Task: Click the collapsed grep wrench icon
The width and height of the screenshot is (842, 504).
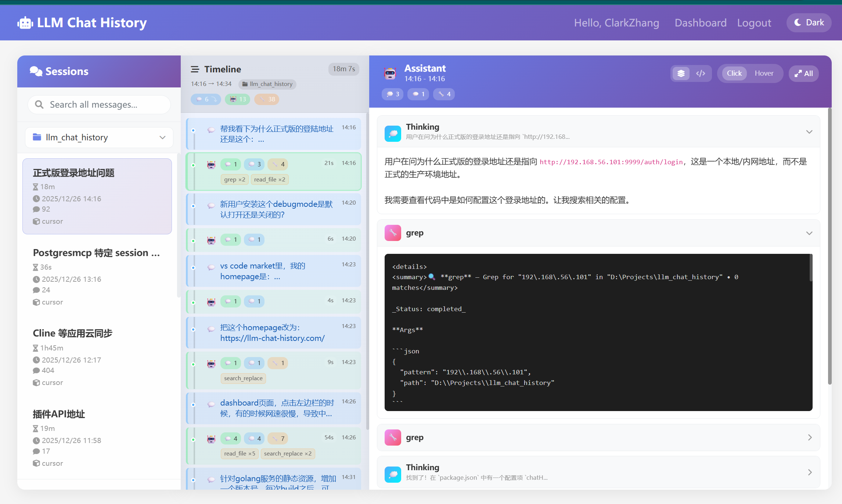Action: (x=393, y=438)
